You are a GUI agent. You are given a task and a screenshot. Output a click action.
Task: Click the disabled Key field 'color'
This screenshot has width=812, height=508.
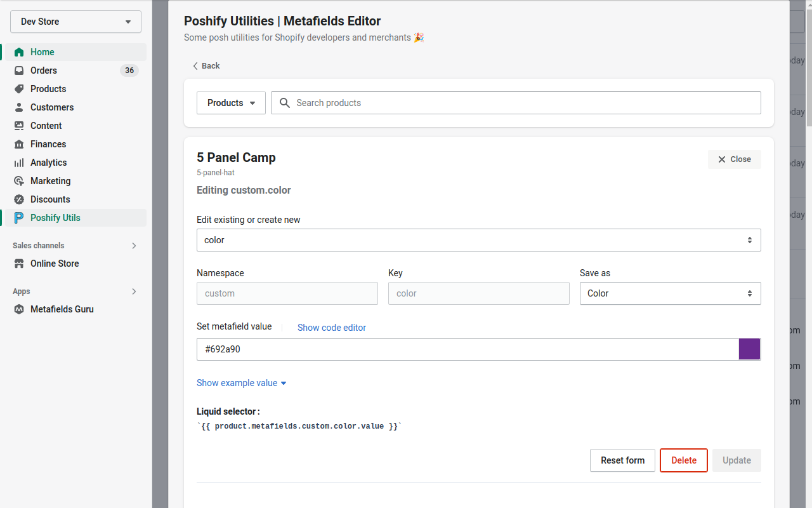pos(479,293)
